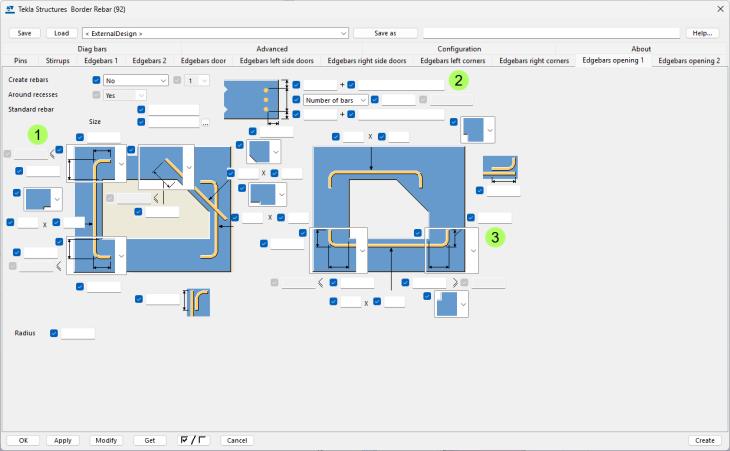Toggle the check/uncheck all boxes button
730x451 pixels.
tap(193, 440)
